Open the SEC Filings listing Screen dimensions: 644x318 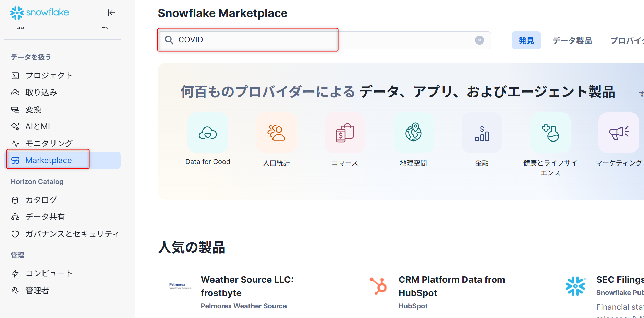[x=620, y=280]
